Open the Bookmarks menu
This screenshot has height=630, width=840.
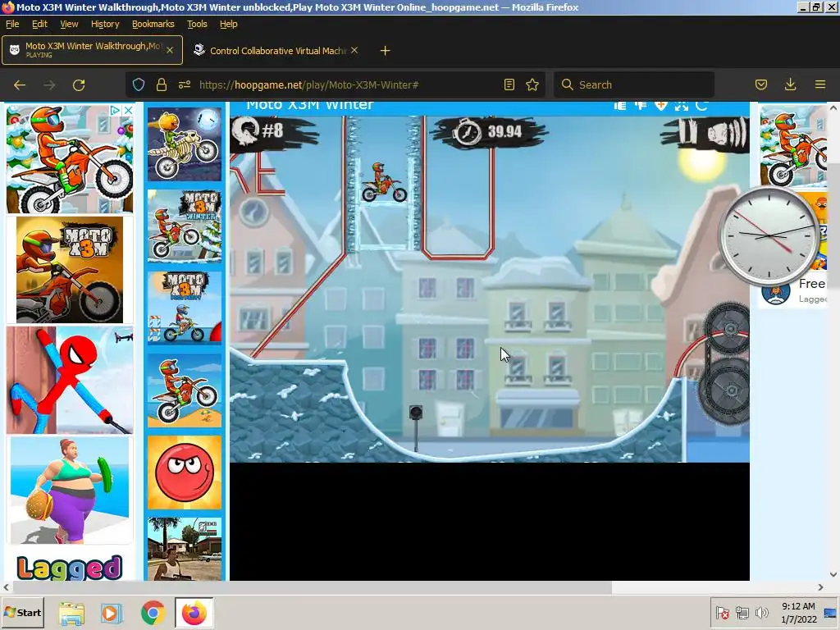pos(153,24)
